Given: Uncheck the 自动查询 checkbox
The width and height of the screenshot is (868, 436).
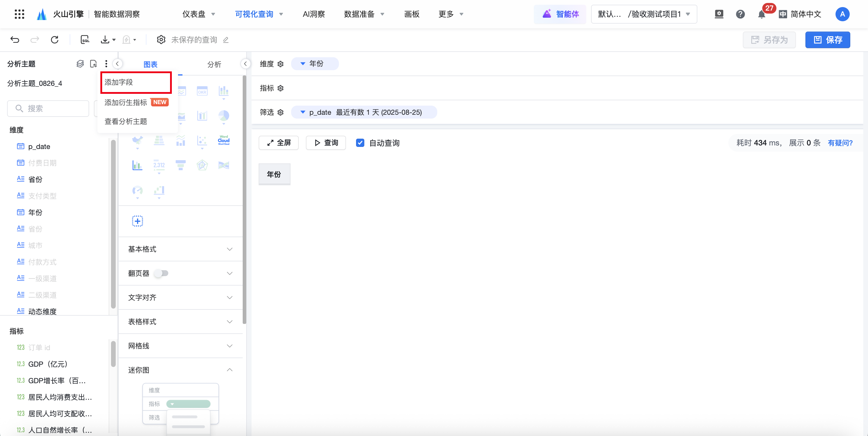Looking at the screenshot, I should coord(360,143).
